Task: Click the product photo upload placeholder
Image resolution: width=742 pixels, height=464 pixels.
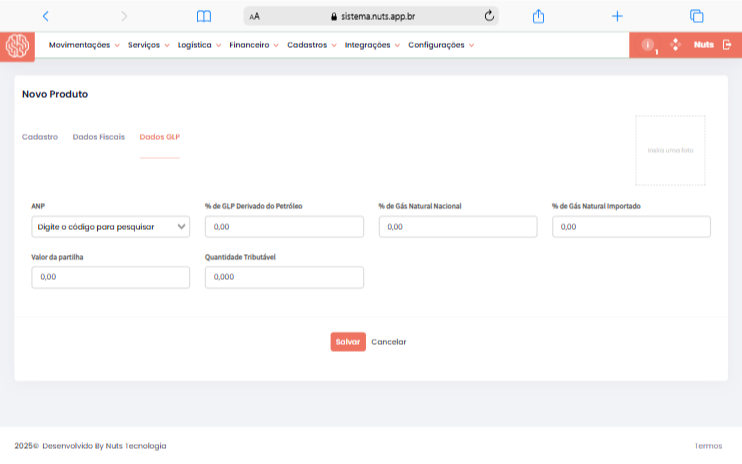Action: 670,150
